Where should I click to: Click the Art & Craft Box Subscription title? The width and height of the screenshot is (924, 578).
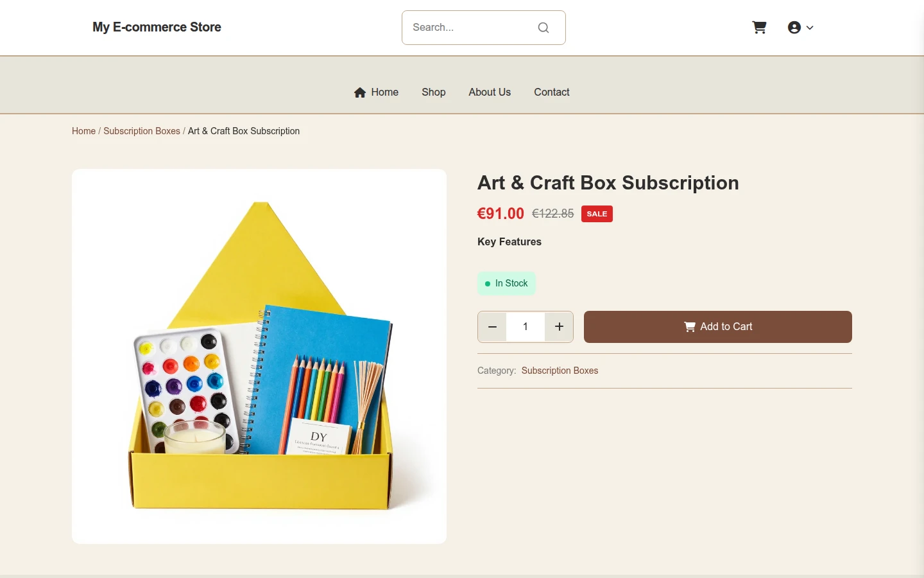608,183
